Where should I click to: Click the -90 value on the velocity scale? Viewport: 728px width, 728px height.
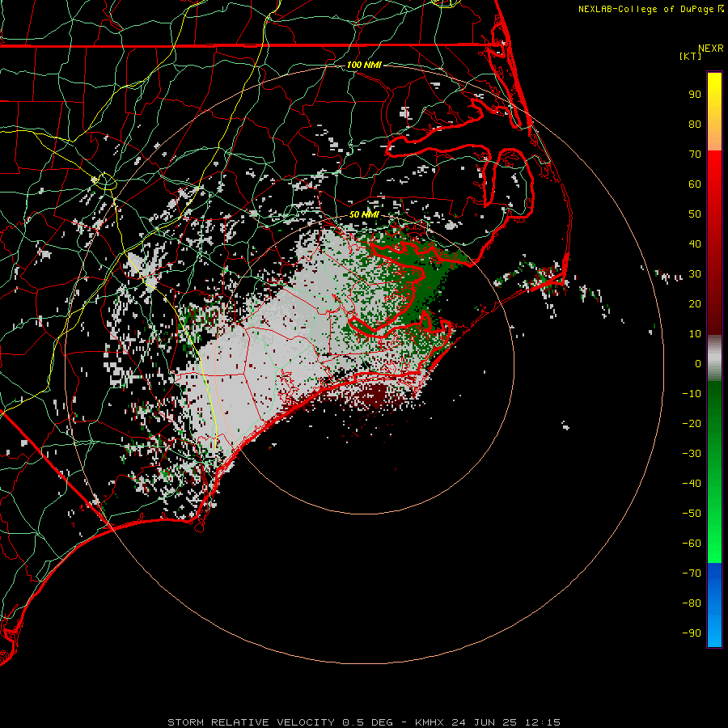(x=692, y=633)
